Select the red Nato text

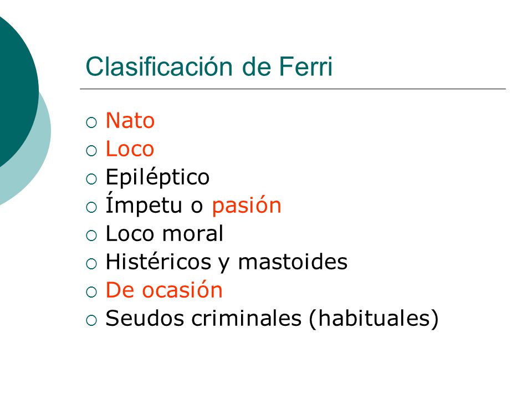pyautogui.click(x=130, y=120)
